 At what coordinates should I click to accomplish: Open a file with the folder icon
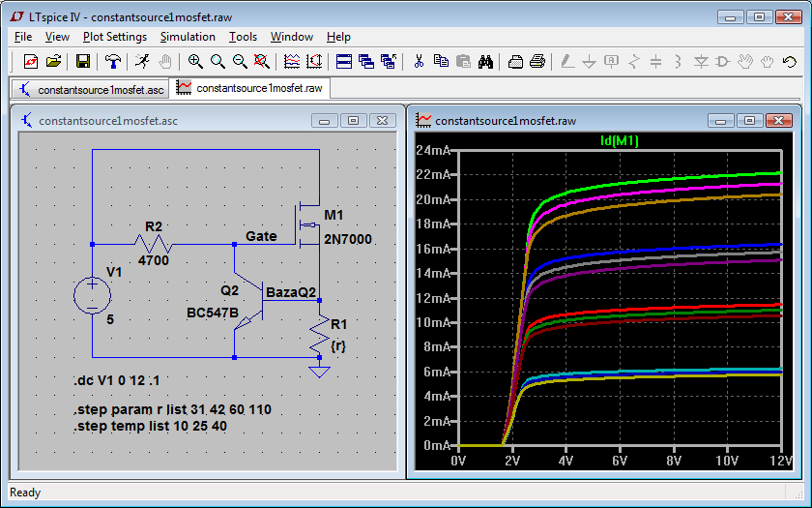53,62
